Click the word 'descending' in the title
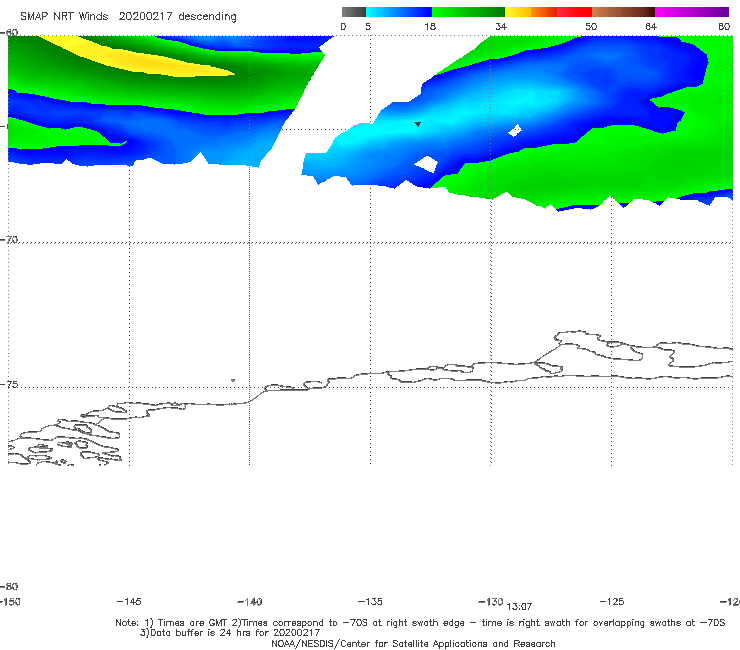The width and height of the screenshot is (740, 650). tap(207, 17)
